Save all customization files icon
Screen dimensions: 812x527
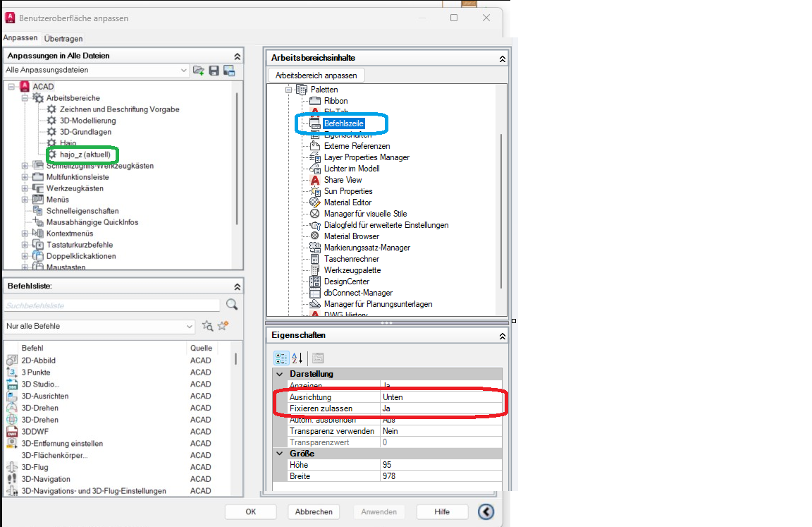coord(214,71)
